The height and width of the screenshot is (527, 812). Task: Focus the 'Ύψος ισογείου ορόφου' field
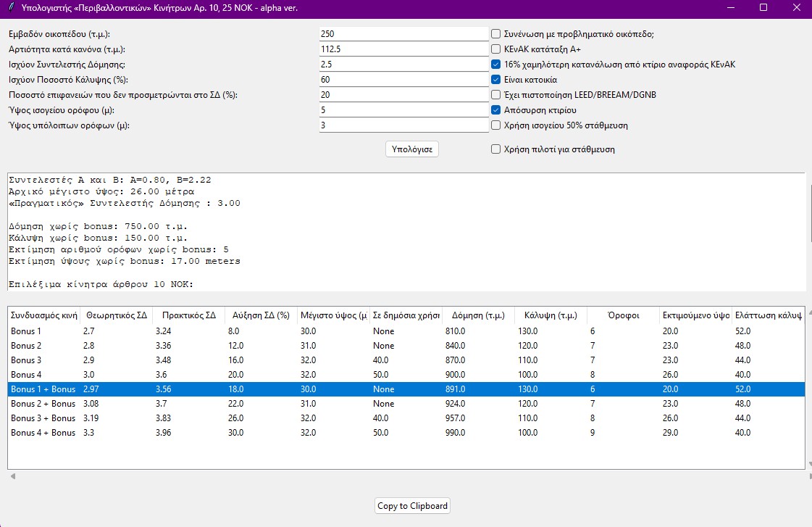coord(404,110)
